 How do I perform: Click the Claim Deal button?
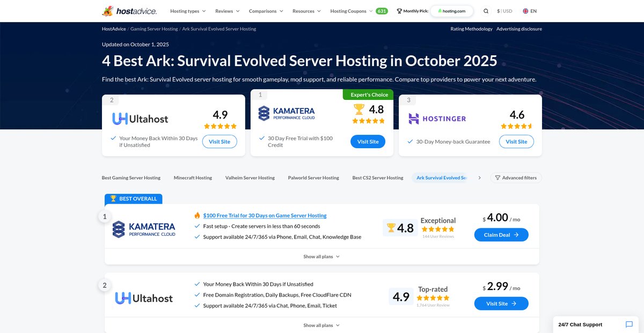(x=501, y=235)
